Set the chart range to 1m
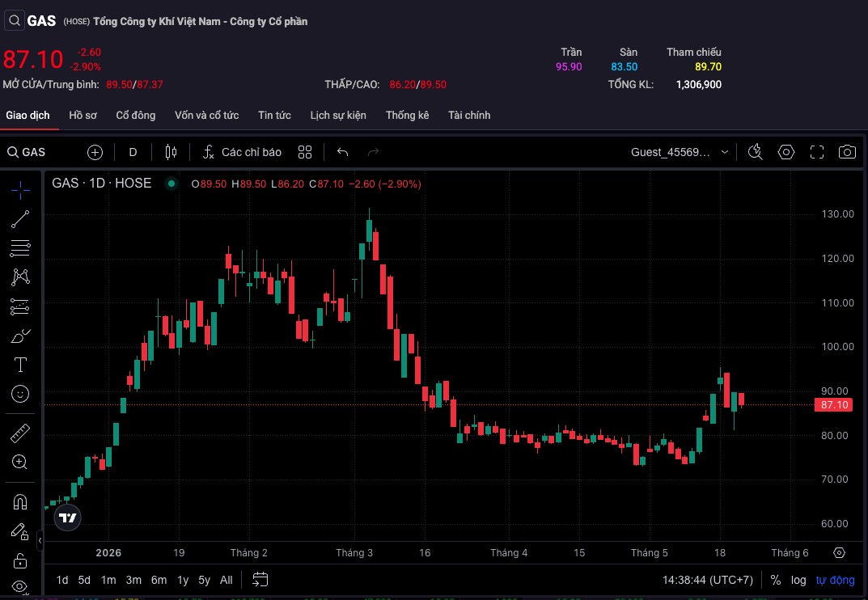Viewport: 868px width, 600px height. coord(108,580)
